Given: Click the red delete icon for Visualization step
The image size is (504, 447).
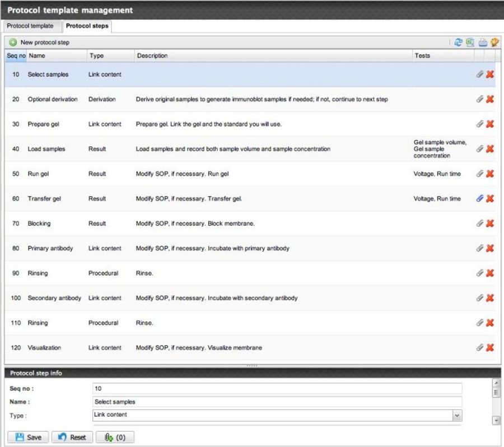Looking at the screenshot, I should click(x=488, y=347).
